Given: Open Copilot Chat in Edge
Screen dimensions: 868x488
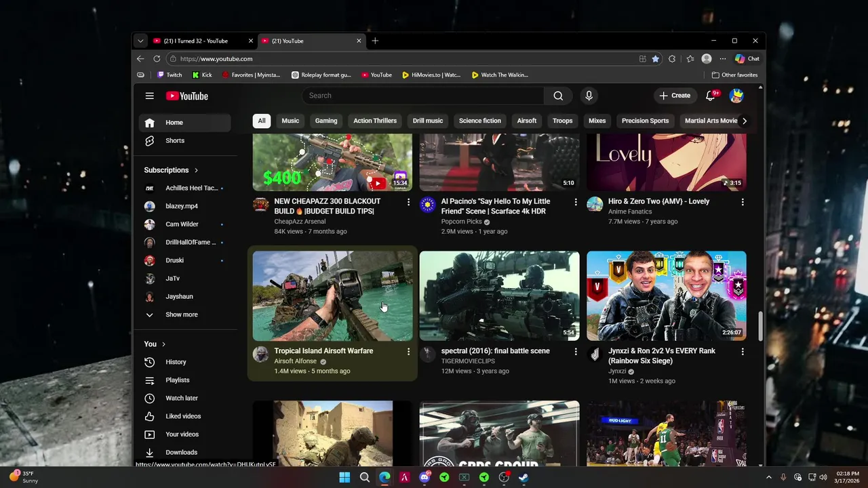Looking at the screenshot, I should pos(747,59).
